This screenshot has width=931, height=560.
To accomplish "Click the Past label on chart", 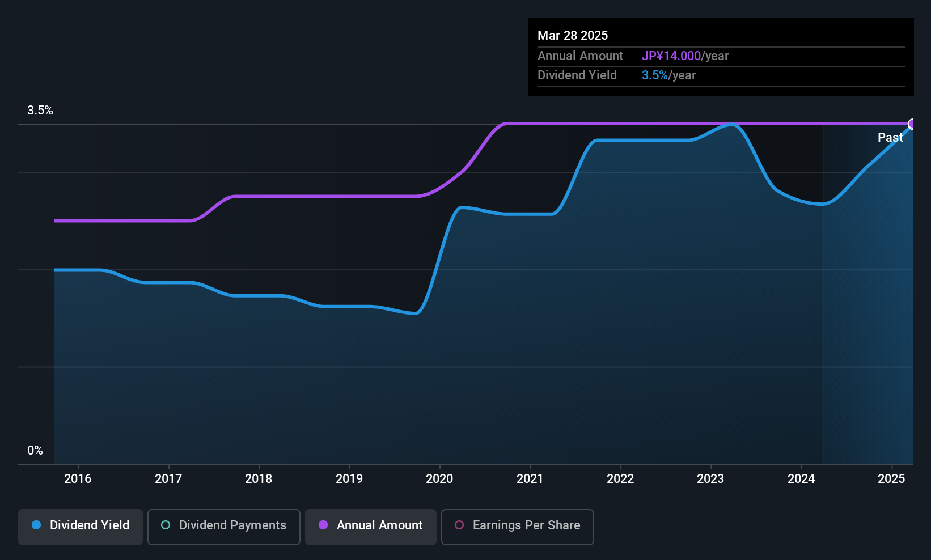I will 890,137.
